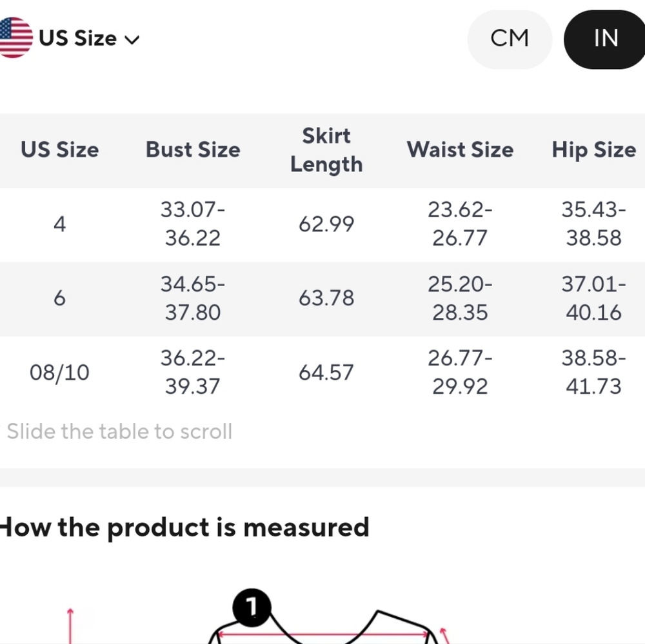Select the size 6 row label
Viewport: 645px width, 644px height.
59,298
